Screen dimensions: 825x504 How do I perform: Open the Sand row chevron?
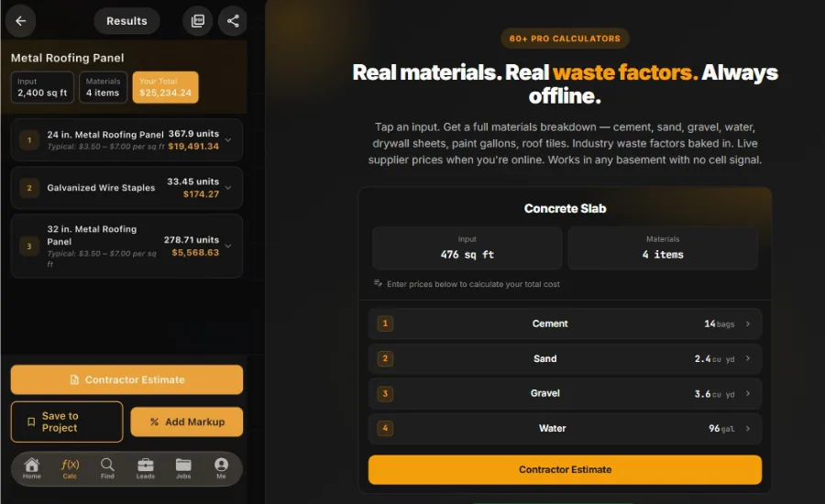tap(748, 358)
